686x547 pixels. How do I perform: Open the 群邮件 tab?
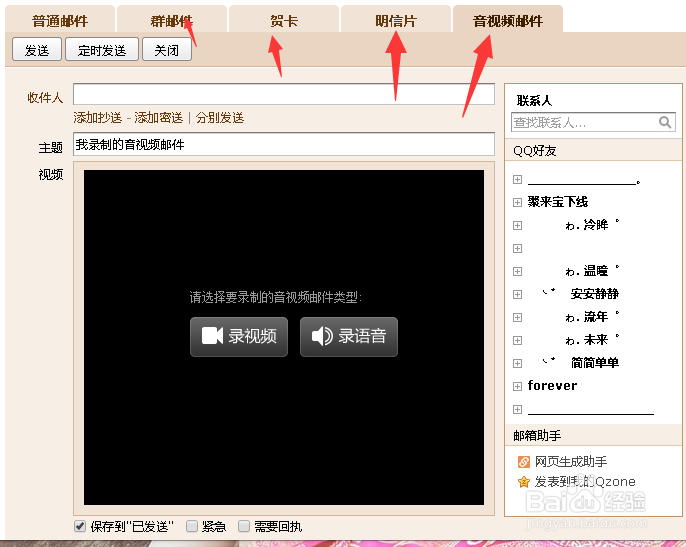coord(172,20)
